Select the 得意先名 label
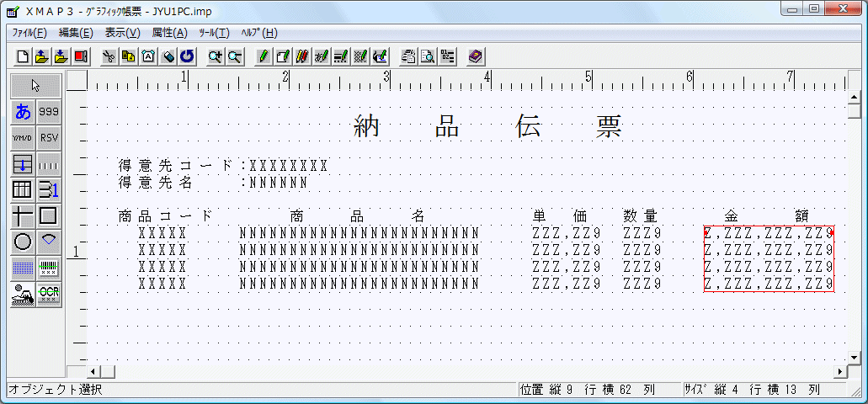This screenshot has height=404, width=868. tap(155, 182)
